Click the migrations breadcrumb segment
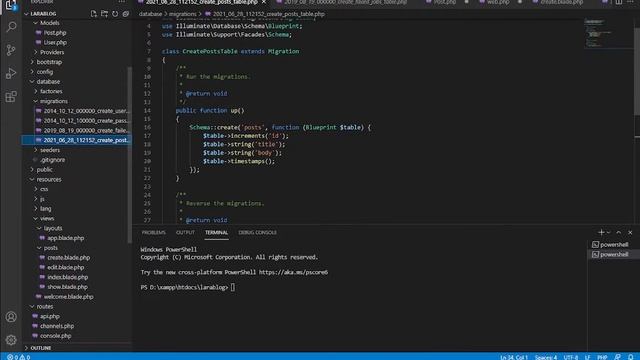The width and height of the screenshot is (640, 360). tap(182, 14)
